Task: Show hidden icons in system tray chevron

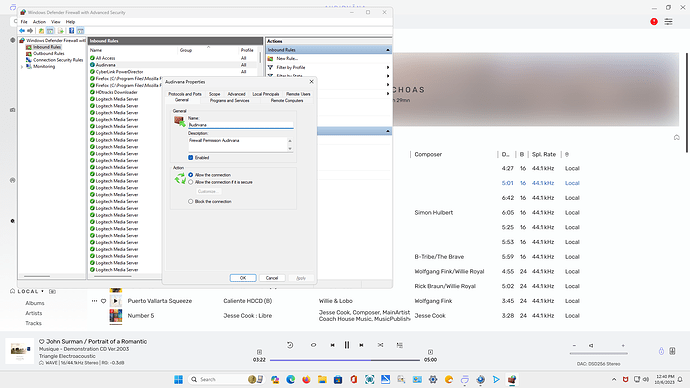Action: [x=614, y=379]
